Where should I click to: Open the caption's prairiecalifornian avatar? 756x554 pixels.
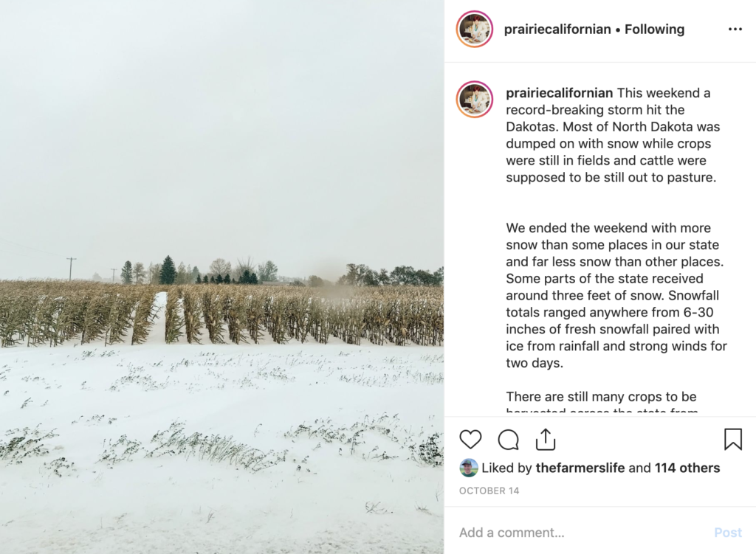coord(475,100)
